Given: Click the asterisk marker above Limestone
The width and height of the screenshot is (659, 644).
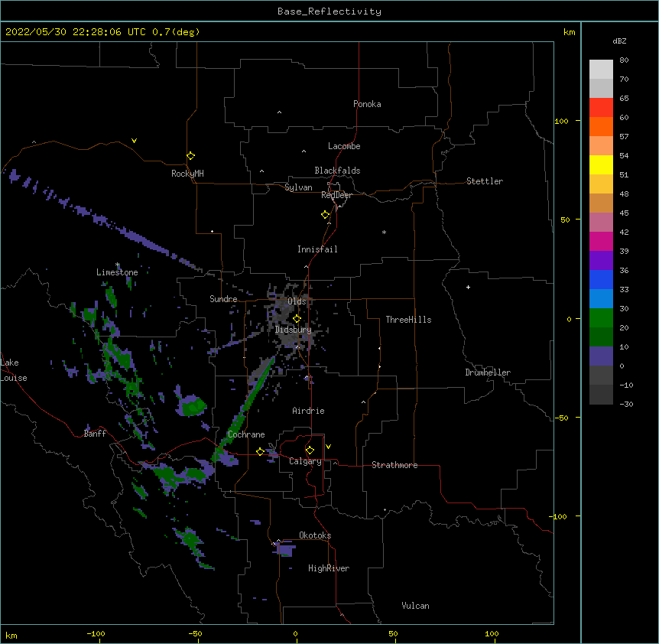Looking at the screenshot, I should (x=118, y=265).
